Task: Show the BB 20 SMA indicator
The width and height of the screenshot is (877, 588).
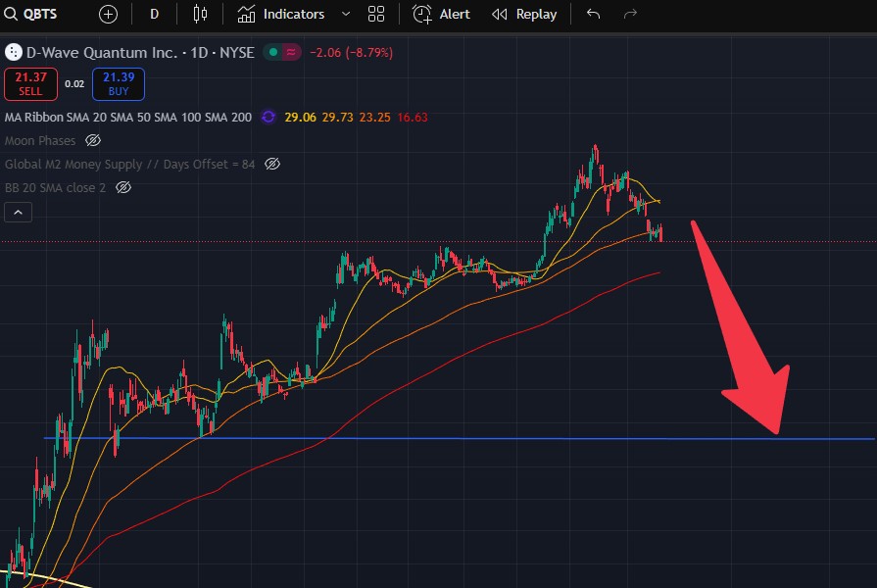Action: (123, 187)
